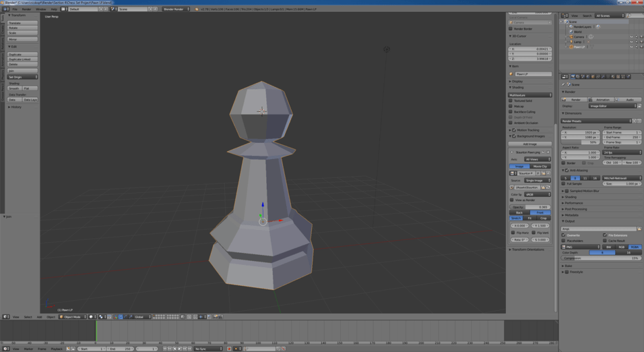Click the timeline record keyframe button
The height and width of the screenshot is (352, 644).
coord(229,349)
